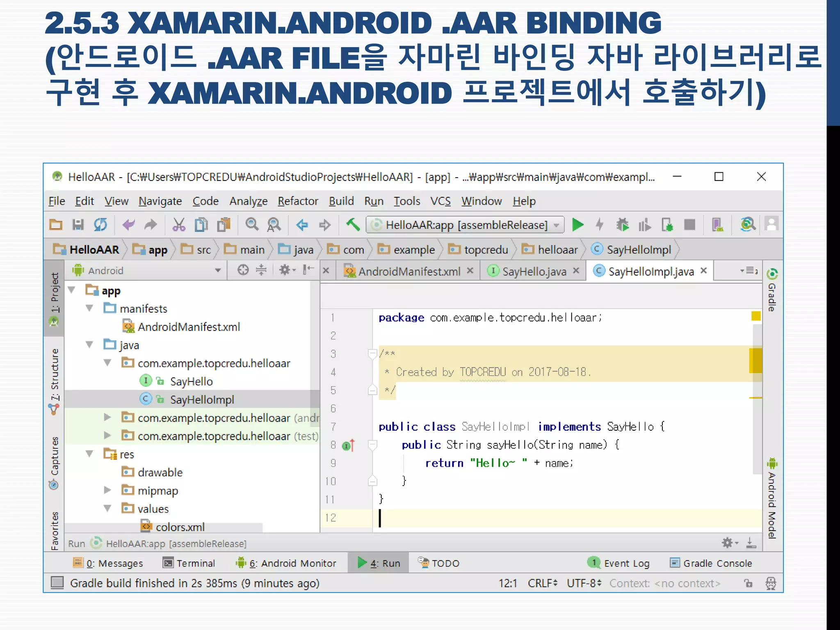Expand the helloaar (test) package

[107, 436]
